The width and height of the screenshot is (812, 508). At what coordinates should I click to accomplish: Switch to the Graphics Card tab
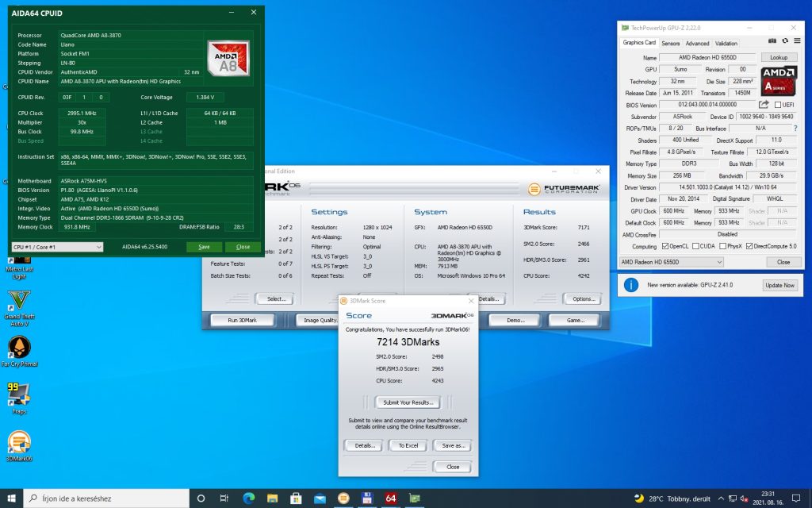(x=639, y=43)
